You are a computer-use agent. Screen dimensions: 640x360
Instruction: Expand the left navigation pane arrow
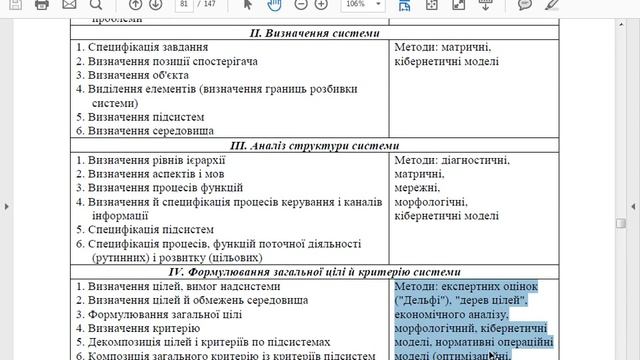click(7, 207)
